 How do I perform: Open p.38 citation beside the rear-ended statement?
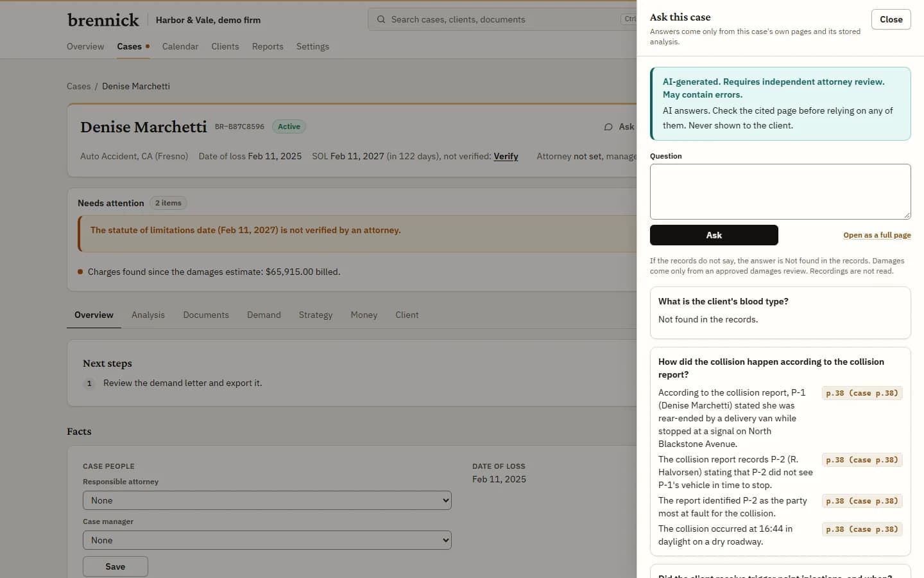click(862, 393)
